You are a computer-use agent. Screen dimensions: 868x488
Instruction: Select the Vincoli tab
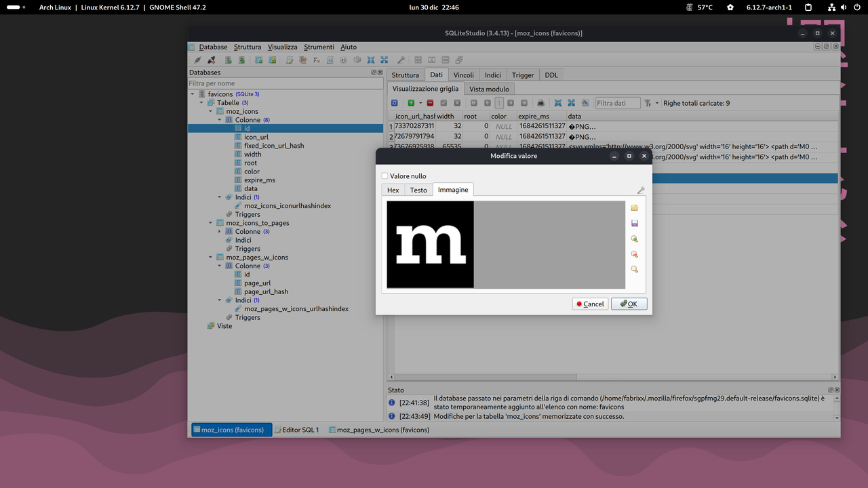464,75
